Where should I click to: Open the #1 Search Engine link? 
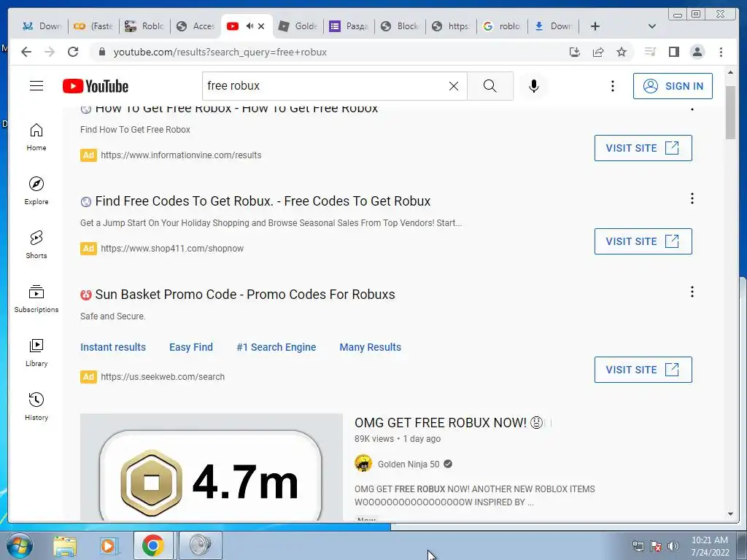pyautogui.click(x=276, y=347)
